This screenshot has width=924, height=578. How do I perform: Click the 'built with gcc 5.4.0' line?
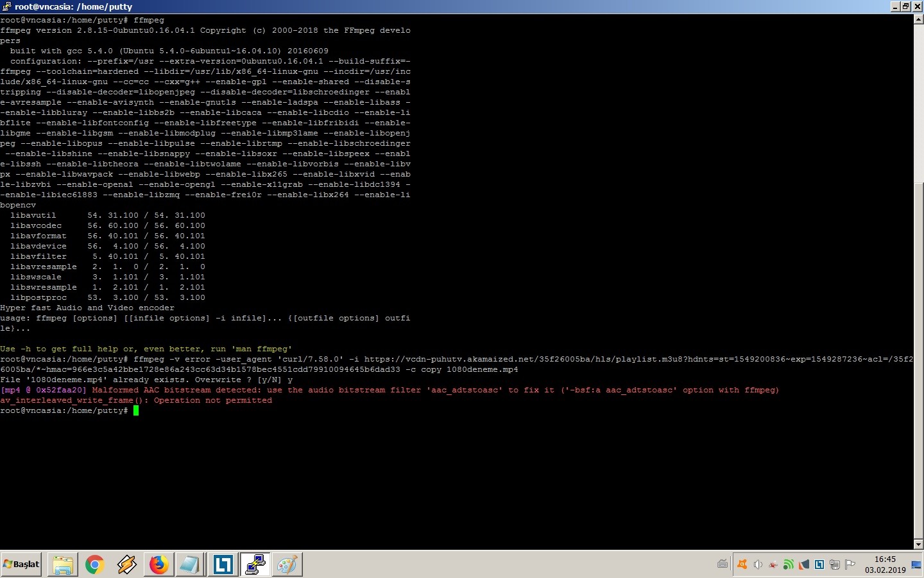pos(169,51)
